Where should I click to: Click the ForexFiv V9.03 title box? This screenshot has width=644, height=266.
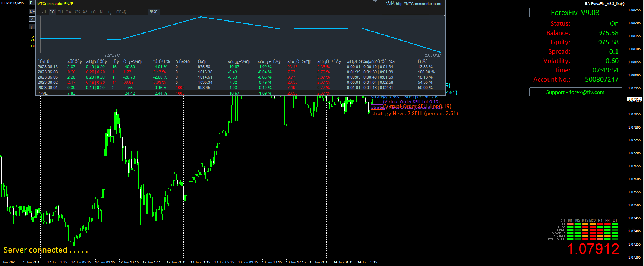575,12
